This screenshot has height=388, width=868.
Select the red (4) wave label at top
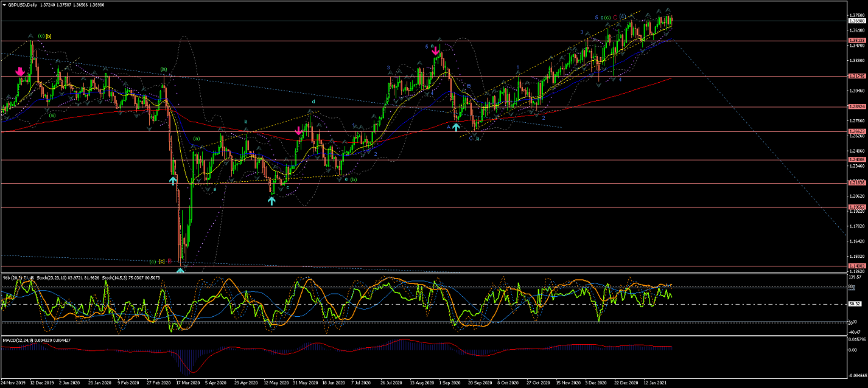pyautogui.click(x=623, y=16)
